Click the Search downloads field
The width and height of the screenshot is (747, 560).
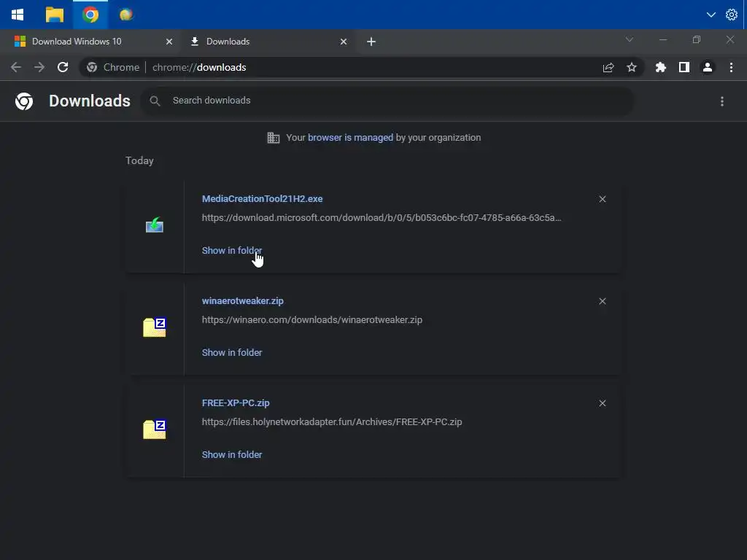click(387, 101)
